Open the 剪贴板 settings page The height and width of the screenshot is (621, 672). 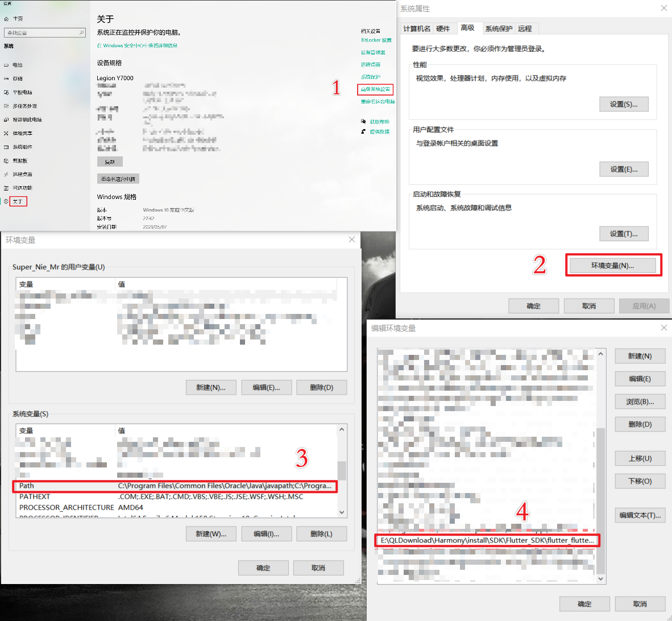pos(20,161)
